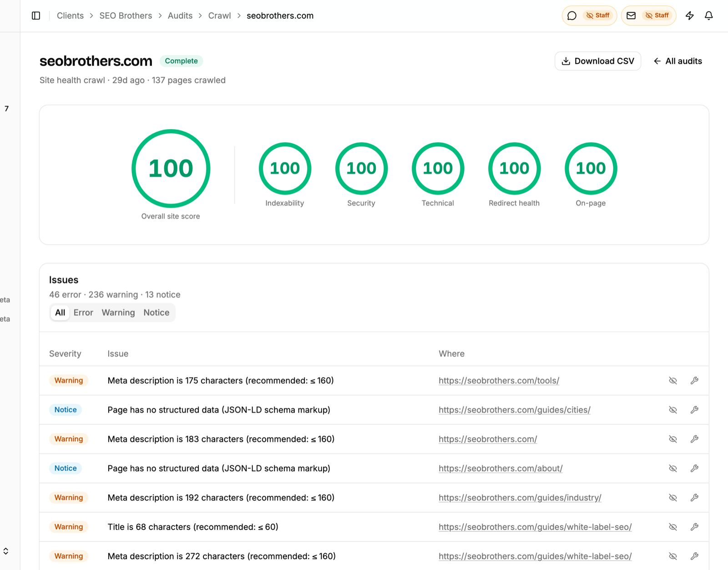Hide the /guides/cities/ structured data notice
This screenshot has width=728, height=570.
[673, 410]
